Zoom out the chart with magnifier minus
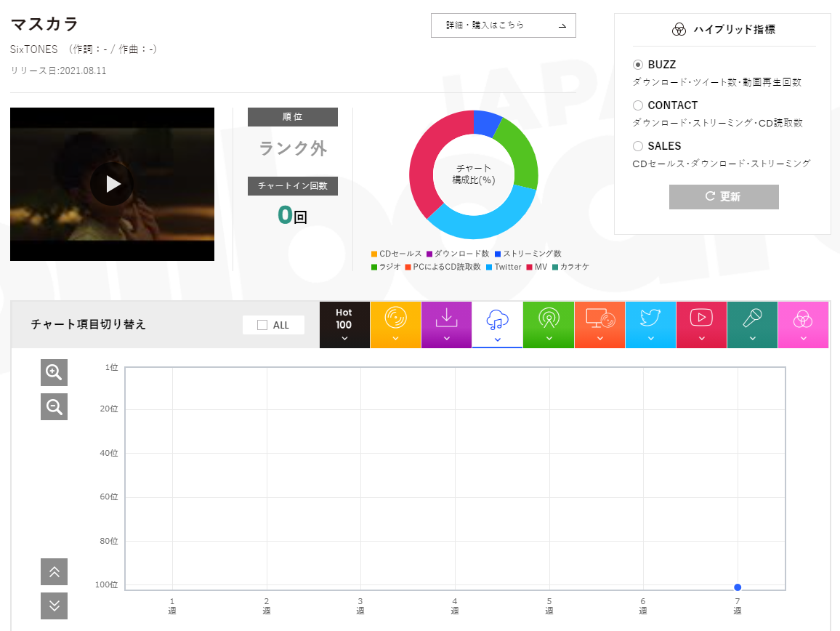This screenshot has width=840, height=631. coord(54,407)
